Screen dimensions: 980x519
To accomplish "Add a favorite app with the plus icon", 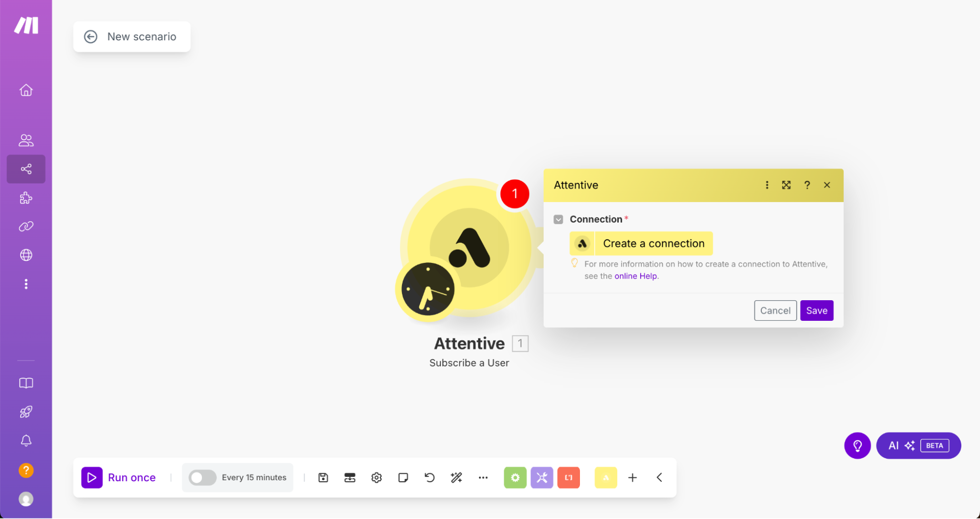I will [x=632, y=478].
